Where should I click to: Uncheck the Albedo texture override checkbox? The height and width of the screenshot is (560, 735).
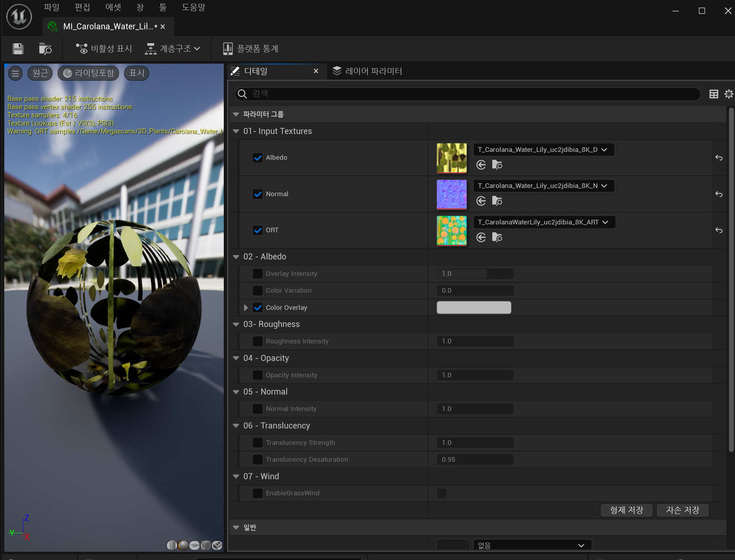[258, 158]
